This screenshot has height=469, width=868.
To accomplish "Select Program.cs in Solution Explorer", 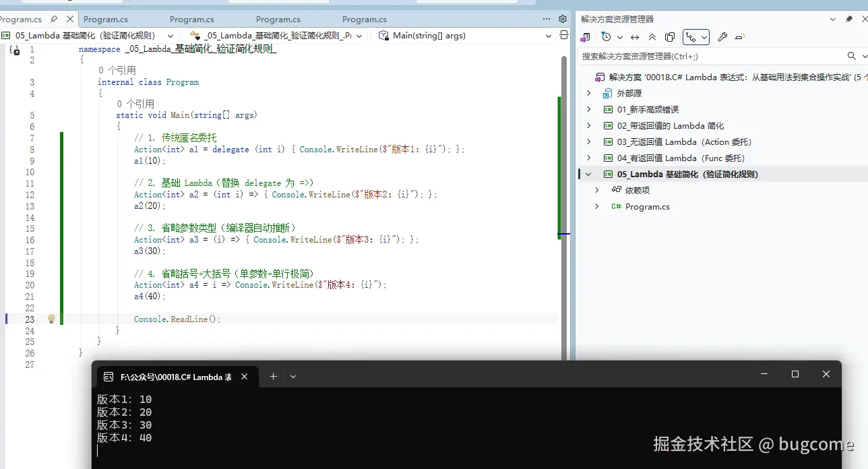I will coord(648,206).
